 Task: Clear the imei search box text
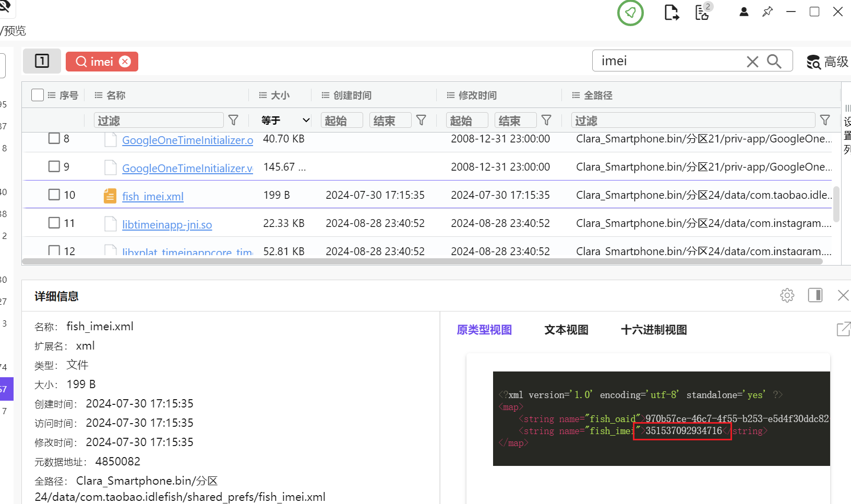[x=752, y=62]
